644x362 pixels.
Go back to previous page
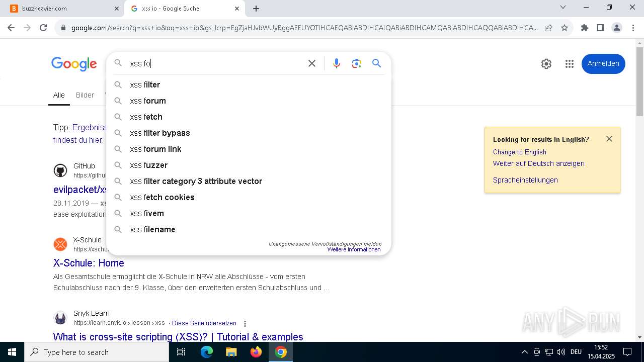[11, 28]
